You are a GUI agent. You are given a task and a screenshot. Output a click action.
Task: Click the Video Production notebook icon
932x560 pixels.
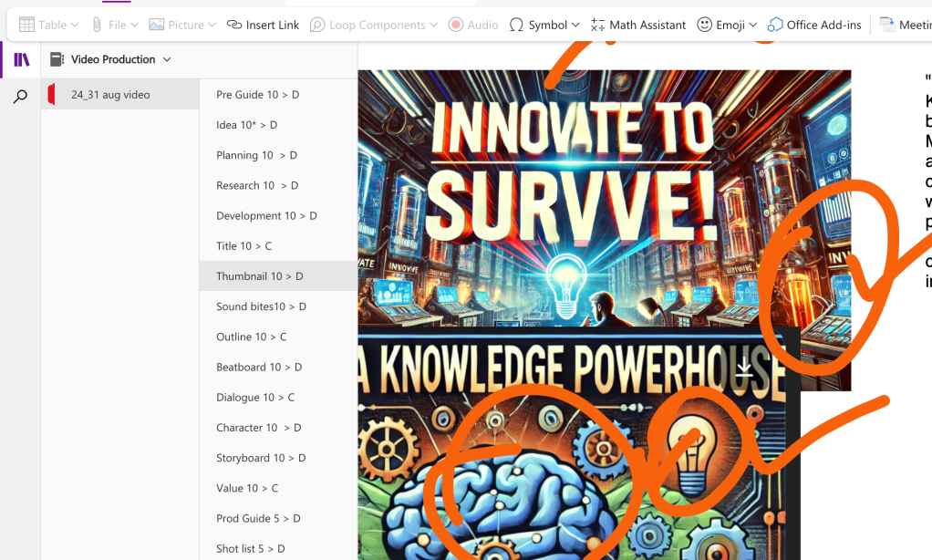57,59
